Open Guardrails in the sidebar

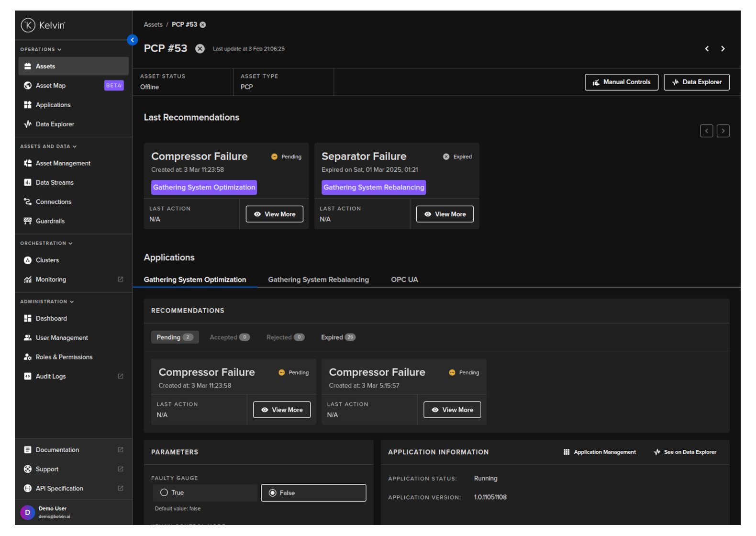[x=50, y=221]
